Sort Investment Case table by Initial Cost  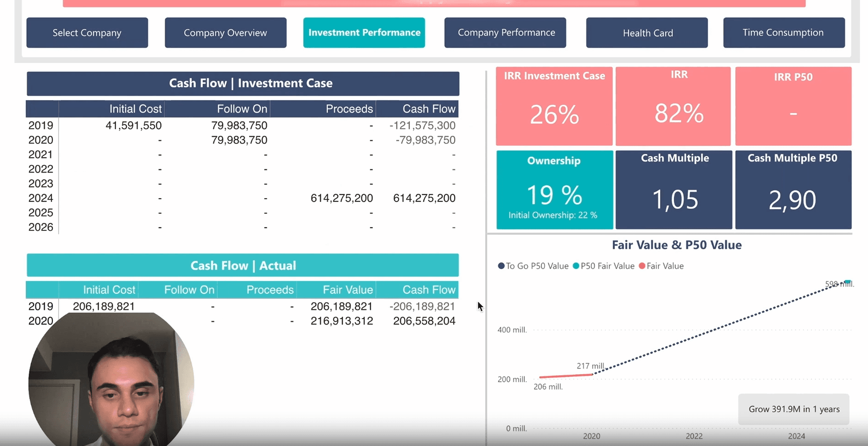[135, 109]
